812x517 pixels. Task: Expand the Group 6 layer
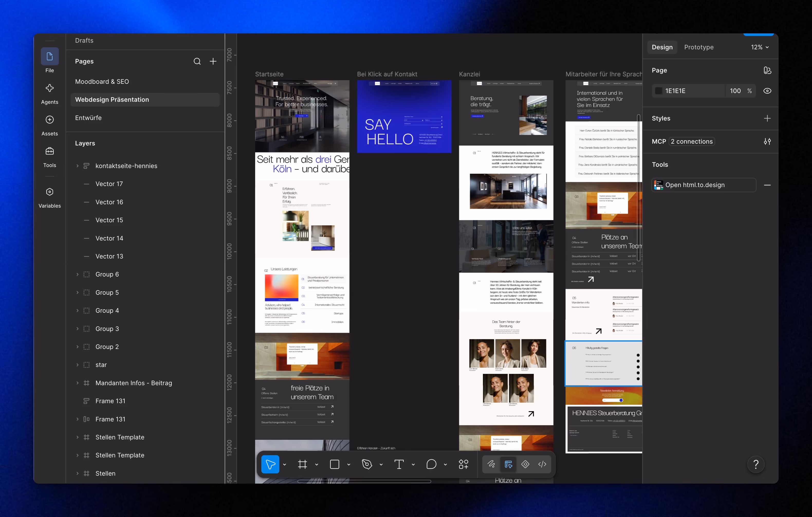[x=77, y=274]
